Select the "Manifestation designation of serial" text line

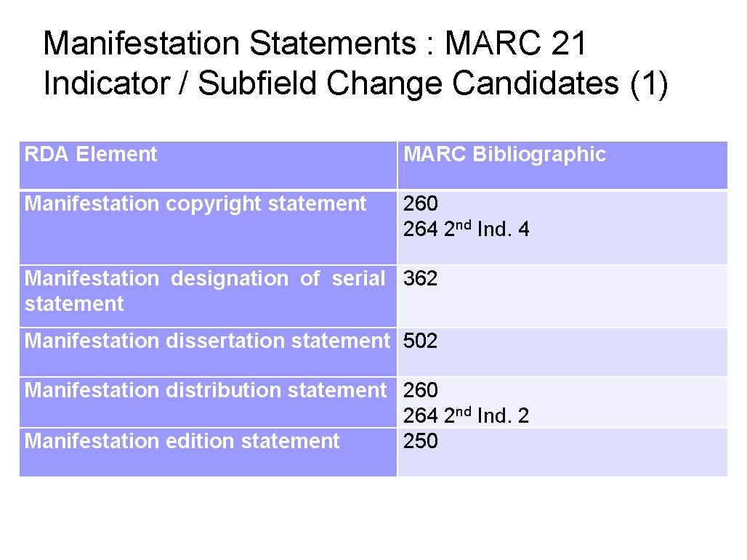(205, 279)
